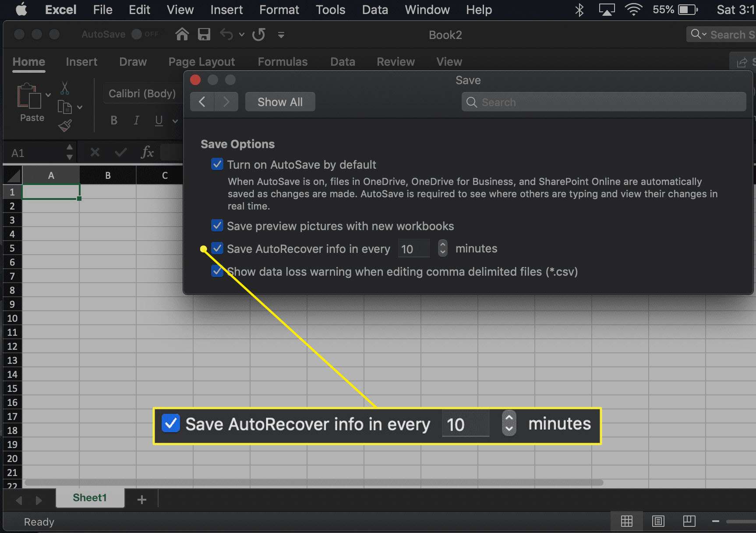756x533 pixels.
Task: Close the Save preferences window
Action: (x=195, y=80)
